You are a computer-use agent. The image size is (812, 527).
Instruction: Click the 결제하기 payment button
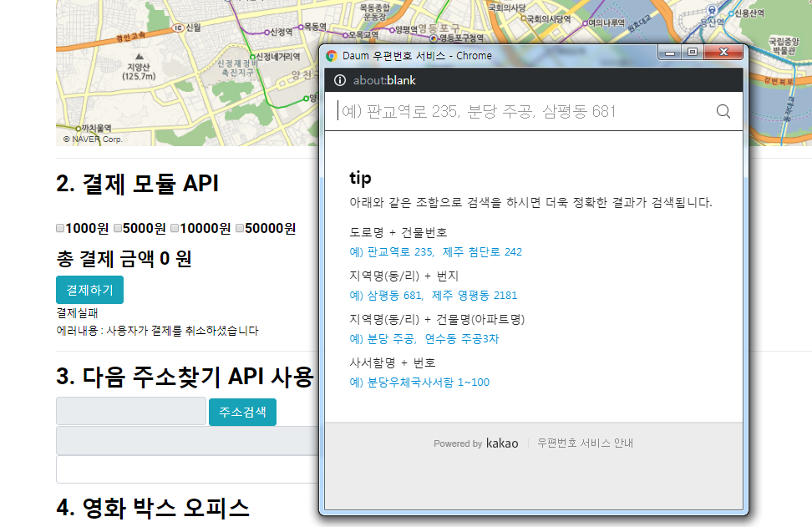[x=89, y=290]
